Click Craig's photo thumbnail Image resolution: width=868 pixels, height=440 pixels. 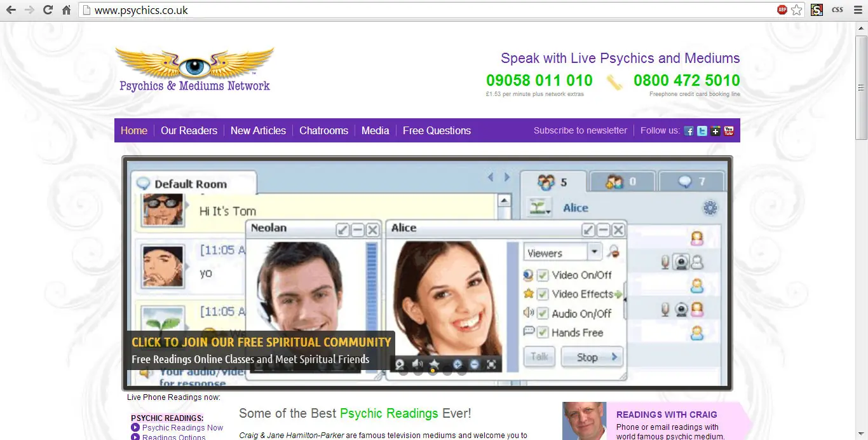pyautogui.click(x=585, y=421)
